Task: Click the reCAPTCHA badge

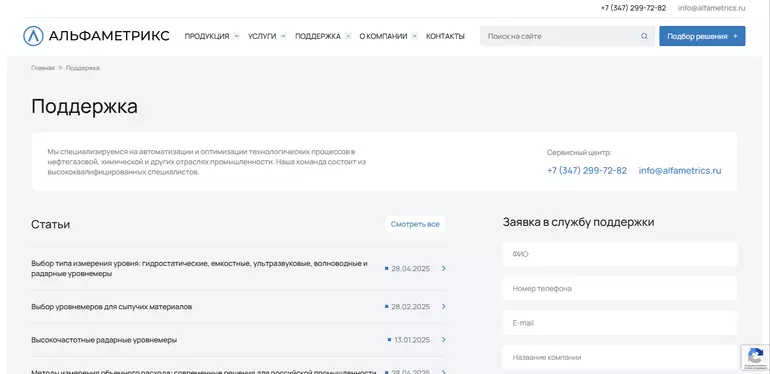Action: point(755,357)
